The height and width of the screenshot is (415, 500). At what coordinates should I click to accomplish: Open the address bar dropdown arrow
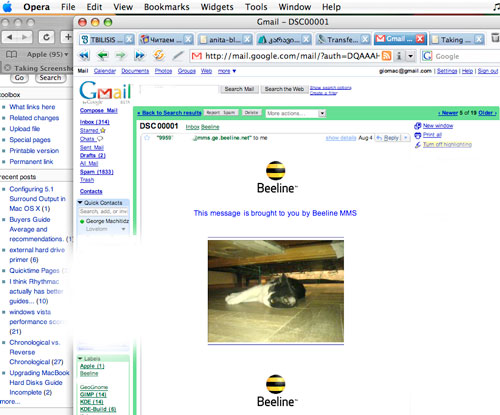pos(411,56)
